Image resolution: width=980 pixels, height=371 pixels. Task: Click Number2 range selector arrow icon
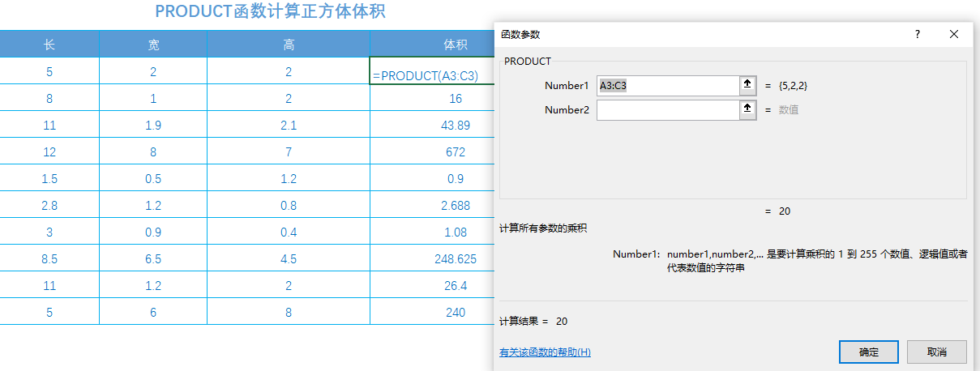point(747,110)
